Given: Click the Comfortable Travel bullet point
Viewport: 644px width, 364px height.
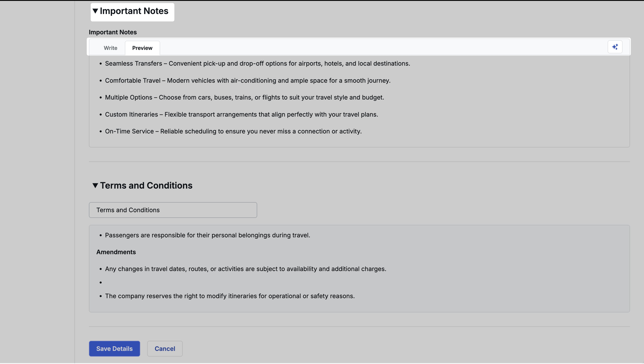Looking at the screenshot, I should [x=247, y=80].
